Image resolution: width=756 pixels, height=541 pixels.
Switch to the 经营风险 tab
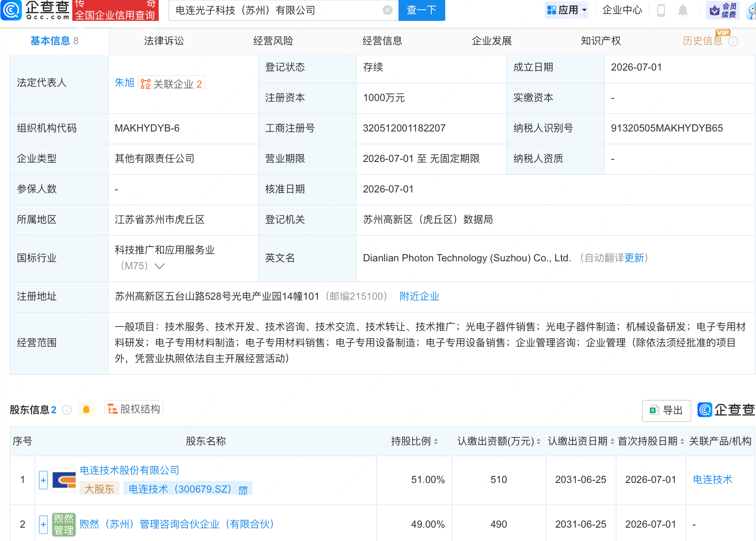point(273,41)
